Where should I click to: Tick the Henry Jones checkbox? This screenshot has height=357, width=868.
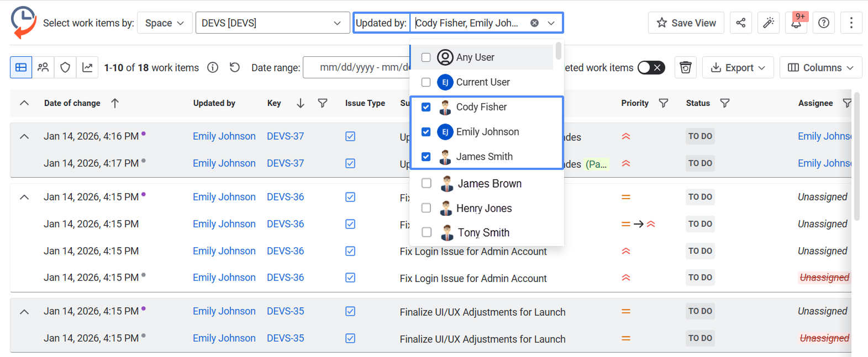426,208
